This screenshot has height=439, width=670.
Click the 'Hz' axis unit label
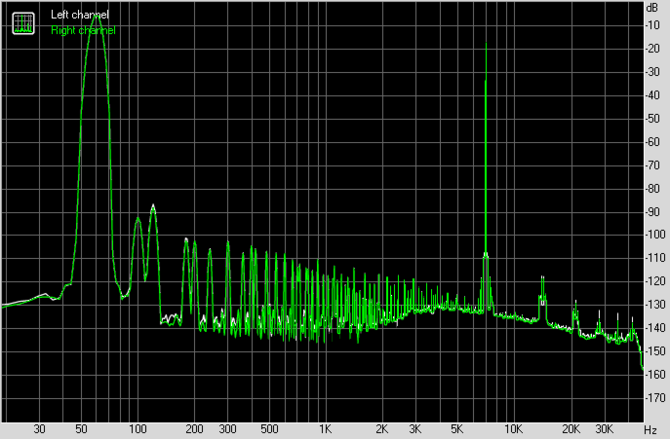650,429
